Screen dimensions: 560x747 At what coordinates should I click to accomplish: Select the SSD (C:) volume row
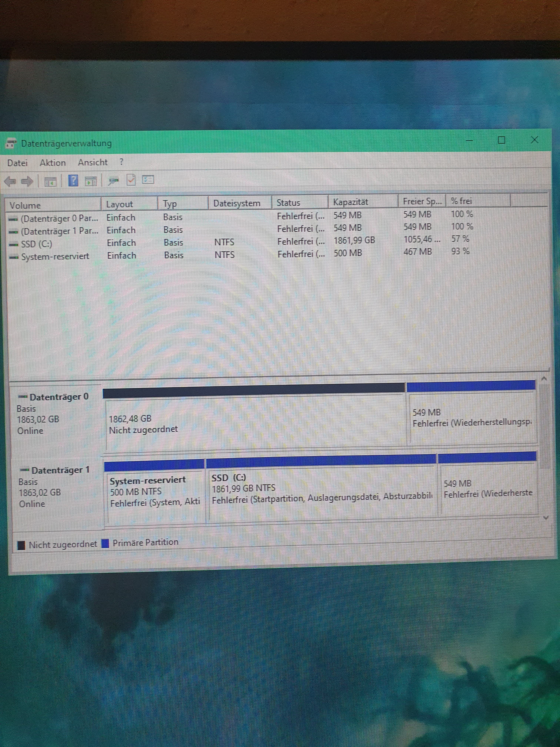pyautogui.click(x=36, y=244)
